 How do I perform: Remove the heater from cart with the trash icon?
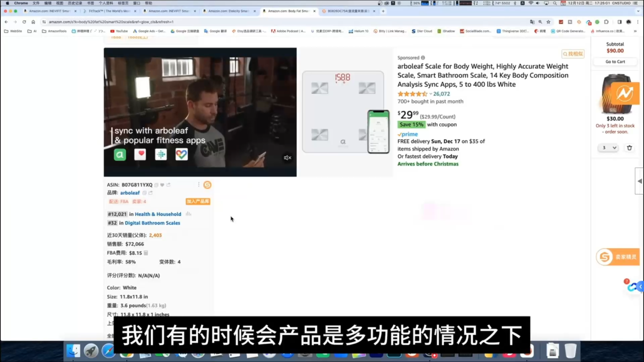pyautogui.click(x=629, y=147)
